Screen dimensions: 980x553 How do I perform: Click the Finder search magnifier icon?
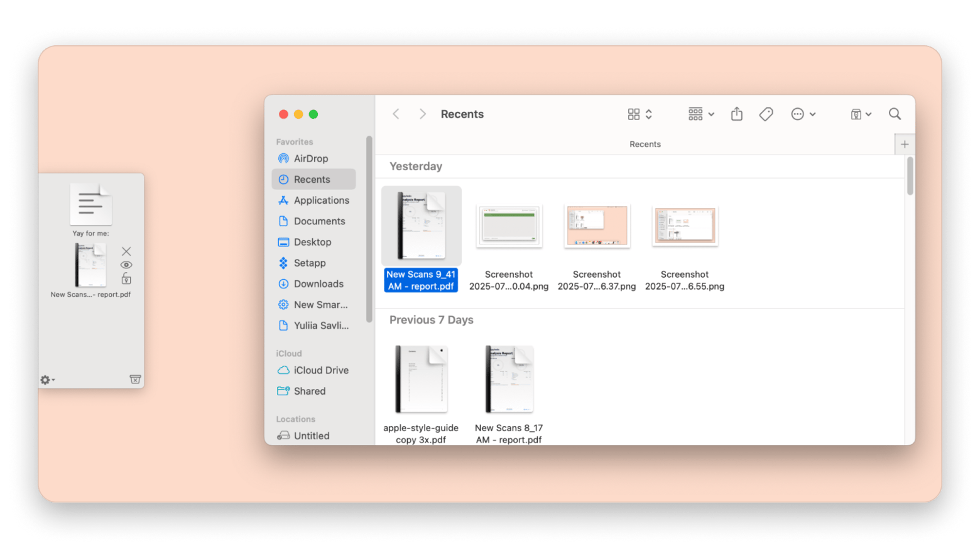pos(895,114)
